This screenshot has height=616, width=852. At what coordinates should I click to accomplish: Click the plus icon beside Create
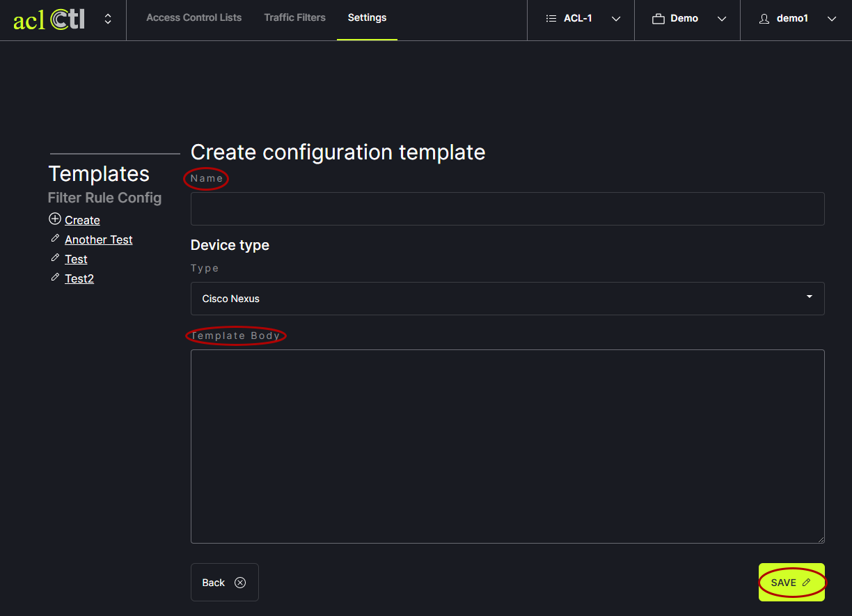coord(55,219)
